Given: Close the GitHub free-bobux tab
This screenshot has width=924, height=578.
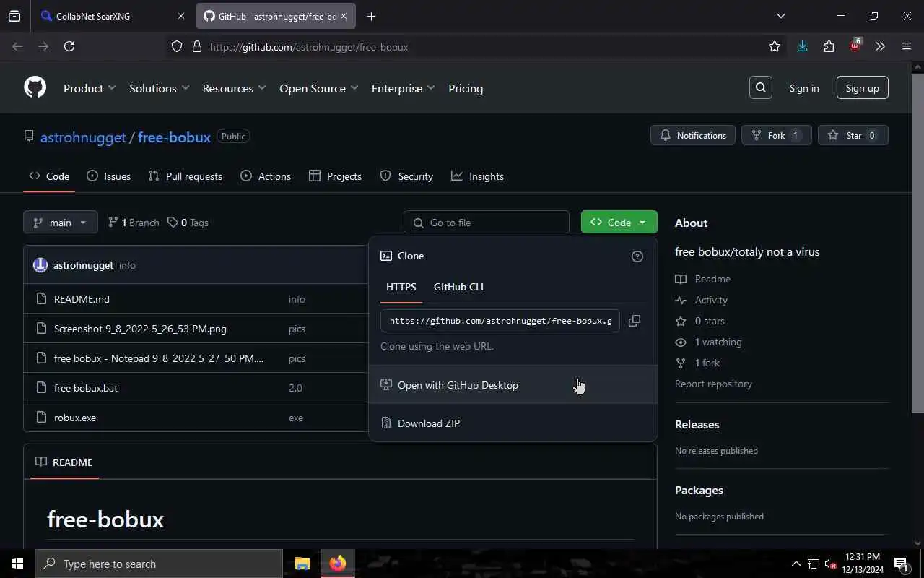Looking at the screenshot, I should (x=344, y=16).
